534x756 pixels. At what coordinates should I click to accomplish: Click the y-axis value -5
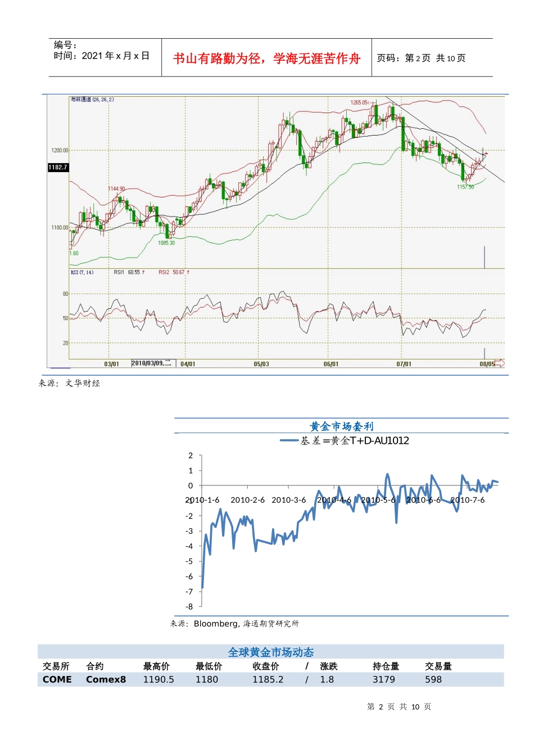(189, 561)
